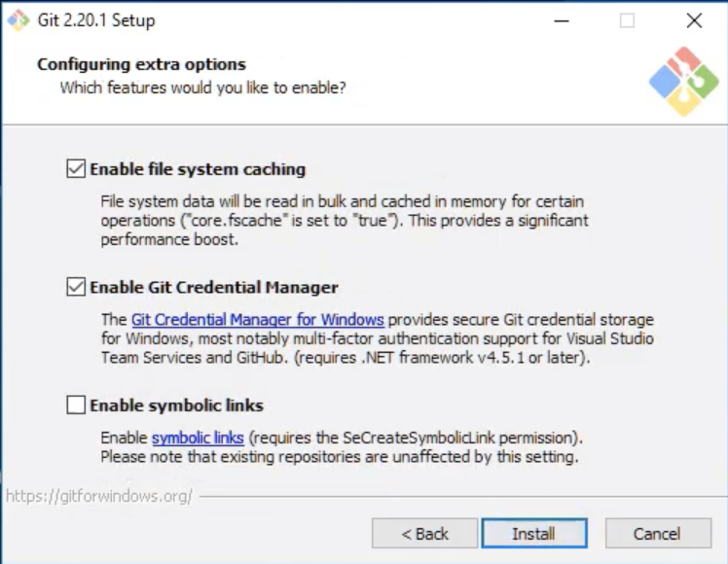Tick the Enable symbolic links checkbox
Image resolution: width=728 pixels, height=564 pixels.
pyautogui.click(x=76, y=405)
